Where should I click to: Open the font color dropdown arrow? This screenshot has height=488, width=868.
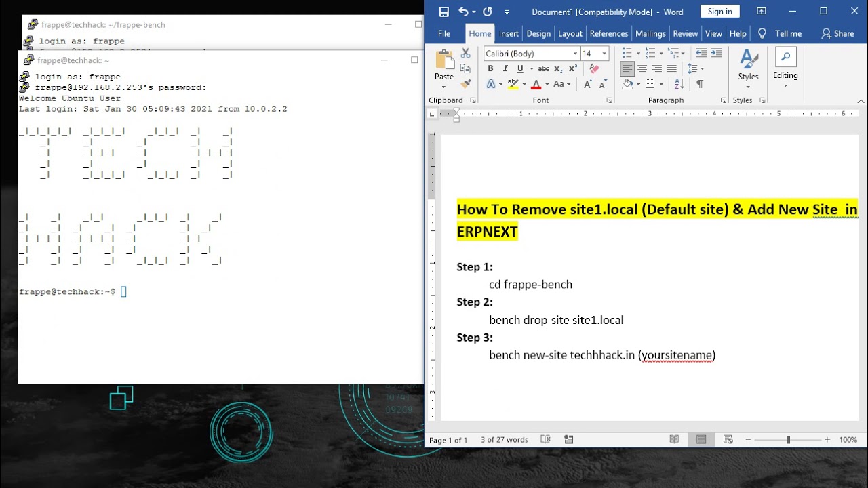pos(546,85)
